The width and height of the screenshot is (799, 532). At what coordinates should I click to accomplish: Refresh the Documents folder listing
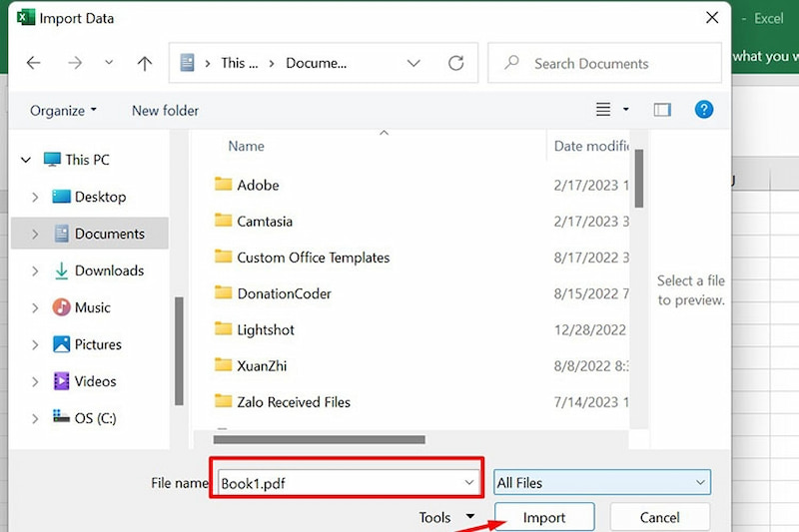point(456,63)
